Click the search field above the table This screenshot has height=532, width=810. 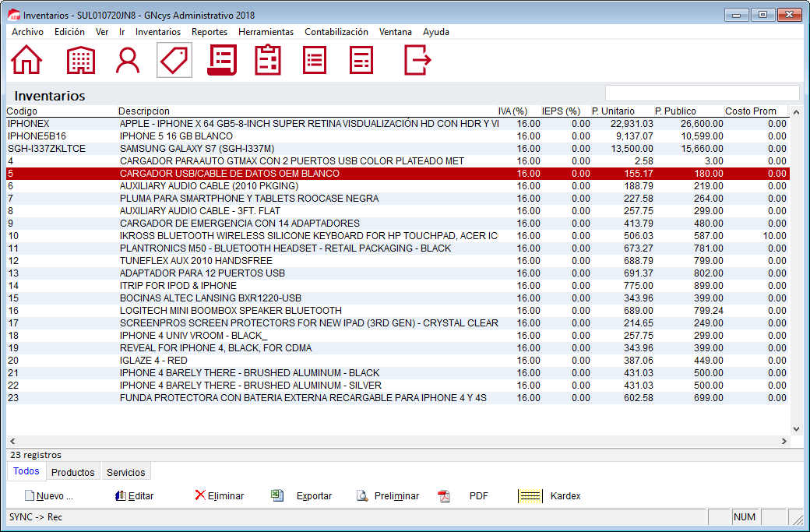(x=702, y=93)
